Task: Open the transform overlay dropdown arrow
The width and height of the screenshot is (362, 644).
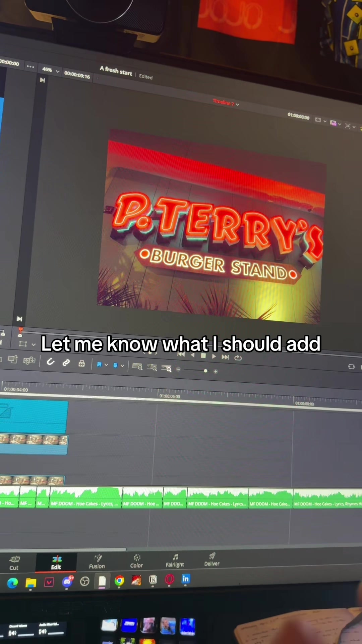Action: click(34, 344)
